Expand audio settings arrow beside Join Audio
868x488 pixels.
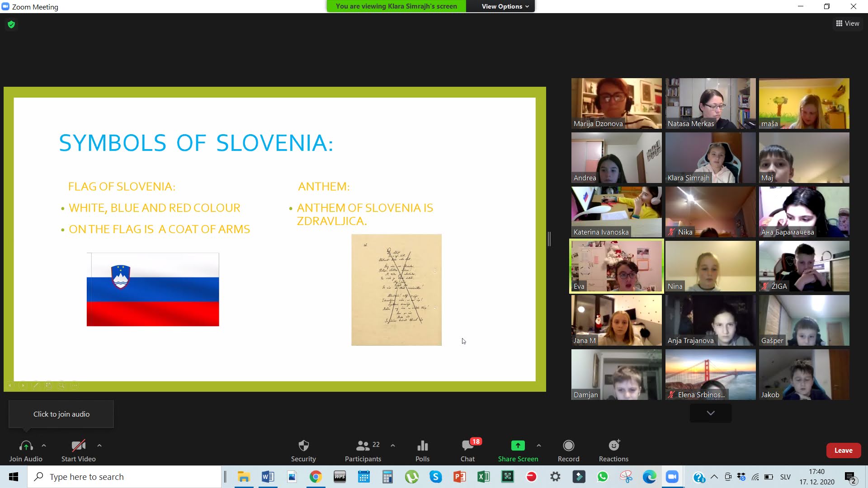pos(44,446)
